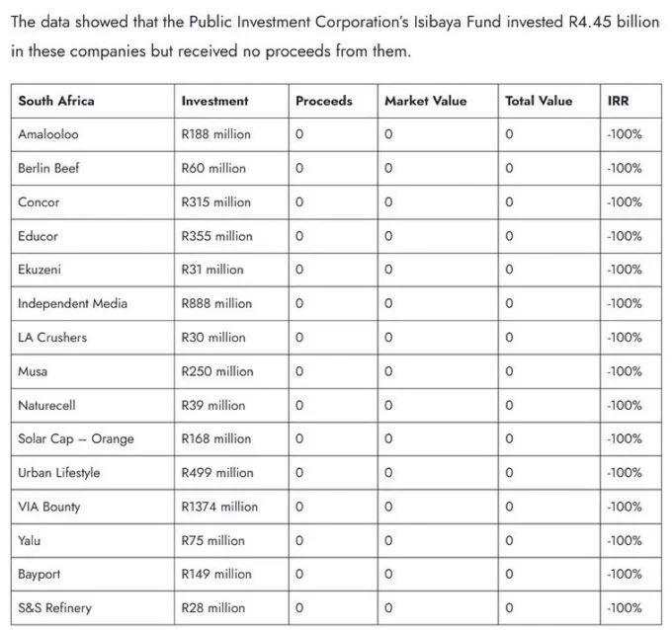Select the Market Value header cell

coord(438,101)
